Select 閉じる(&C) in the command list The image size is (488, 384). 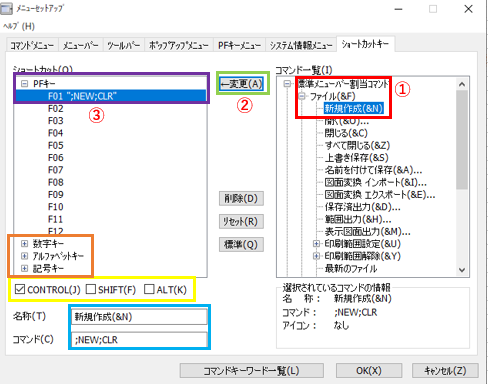pos(346,133)
